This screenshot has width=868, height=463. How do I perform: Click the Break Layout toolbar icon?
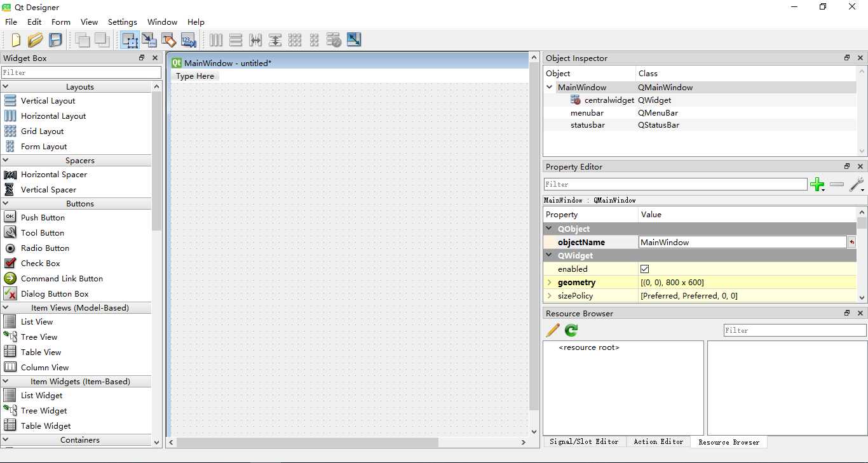334,40
